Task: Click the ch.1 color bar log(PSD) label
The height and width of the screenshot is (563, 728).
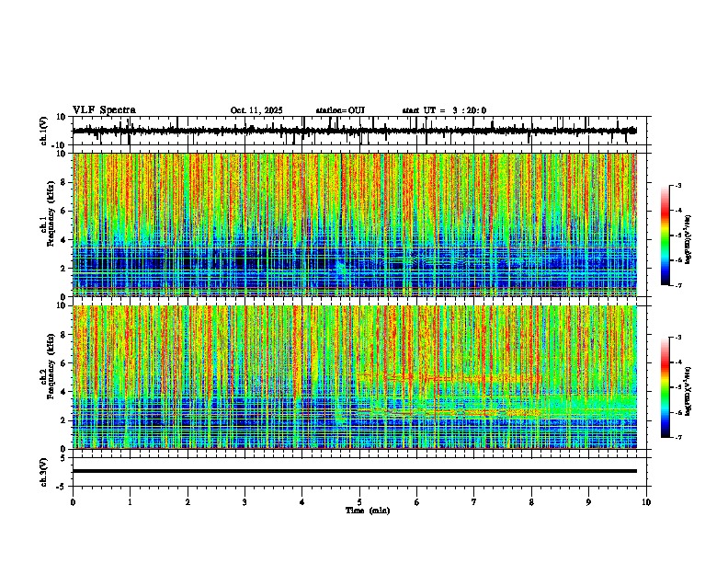Action: (688, 239)
